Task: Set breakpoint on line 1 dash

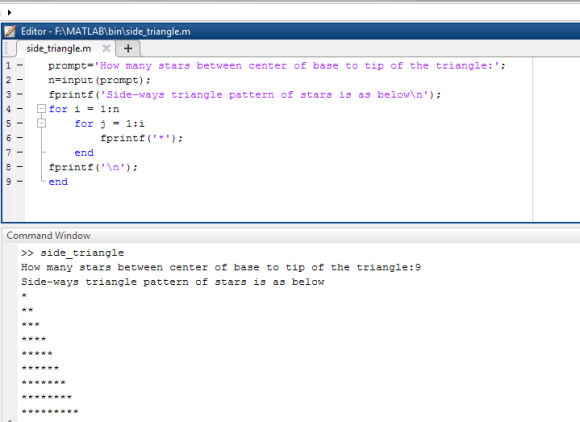Action: [x=20, y=65]
